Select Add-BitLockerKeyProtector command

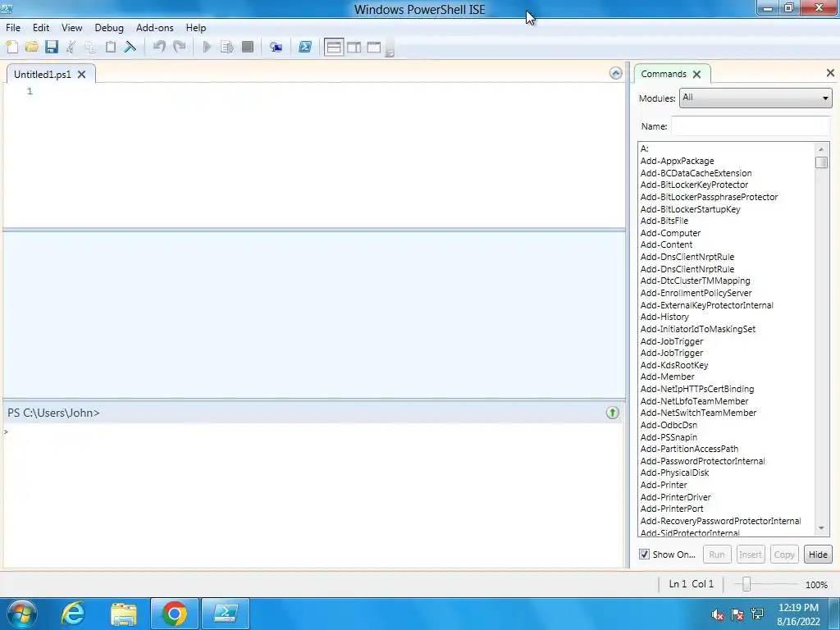pos(694,185)
